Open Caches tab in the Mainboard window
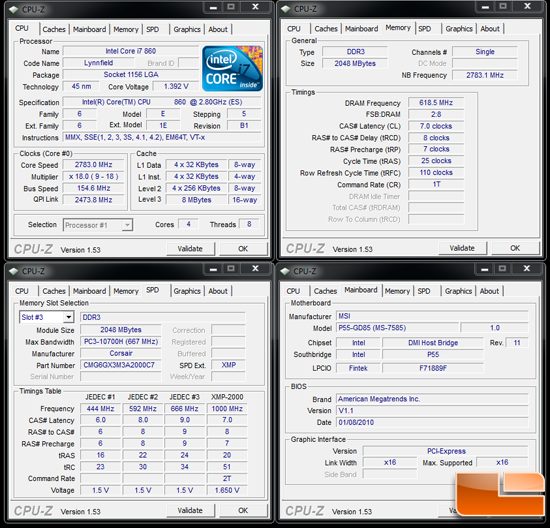 pyautogui.click(x=325, y=291)
